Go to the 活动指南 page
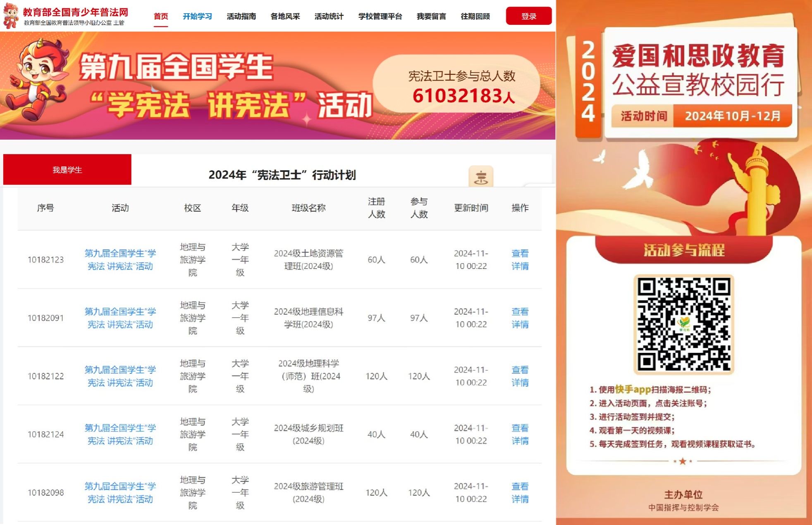 [x=241, y=17]
